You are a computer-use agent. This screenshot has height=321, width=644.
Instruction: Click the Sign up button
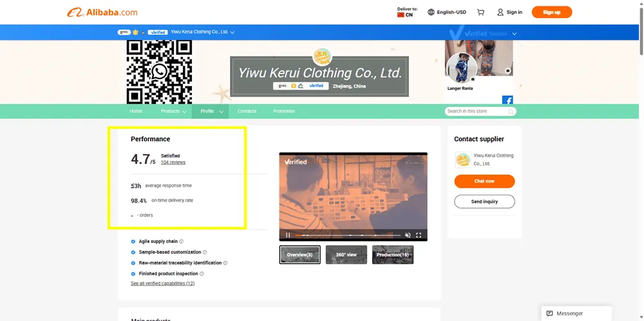point(552,12)
